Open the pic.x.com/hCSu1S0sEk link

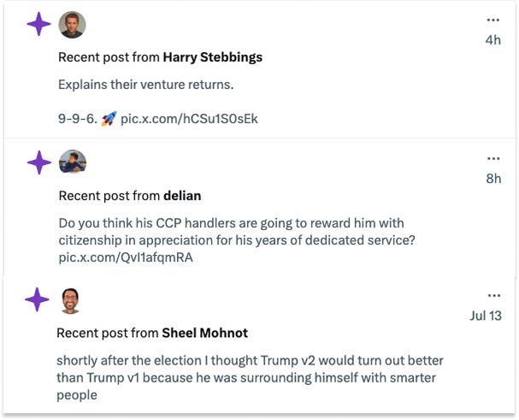point(189,119)
